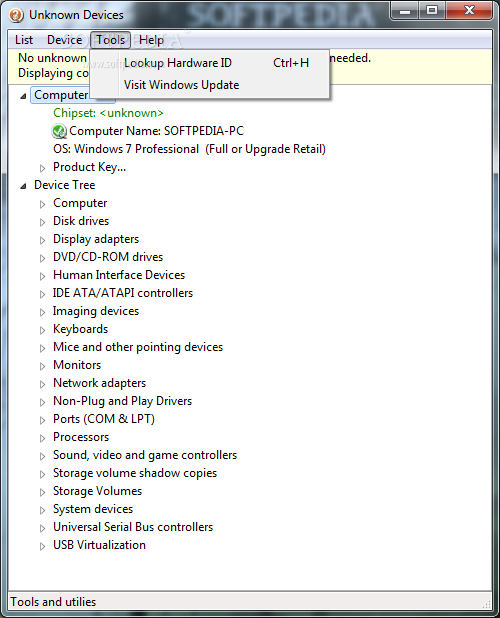Select the Display adapters label
500x618 pixels.
pos(96,239)
